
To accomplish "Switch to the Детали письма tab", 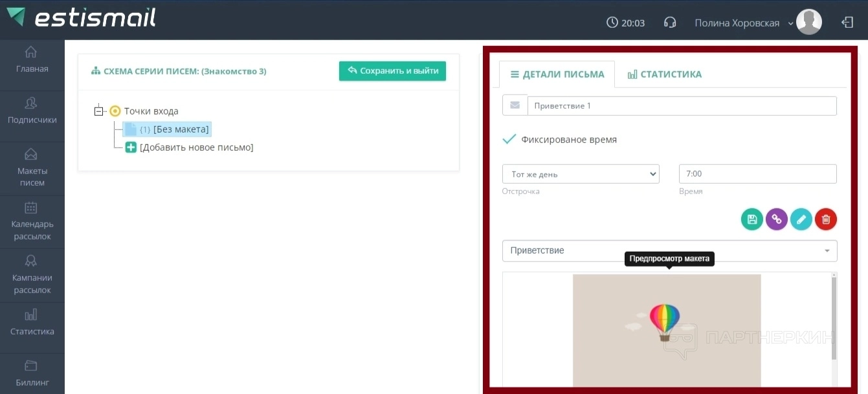I will [x=557, y=74].
